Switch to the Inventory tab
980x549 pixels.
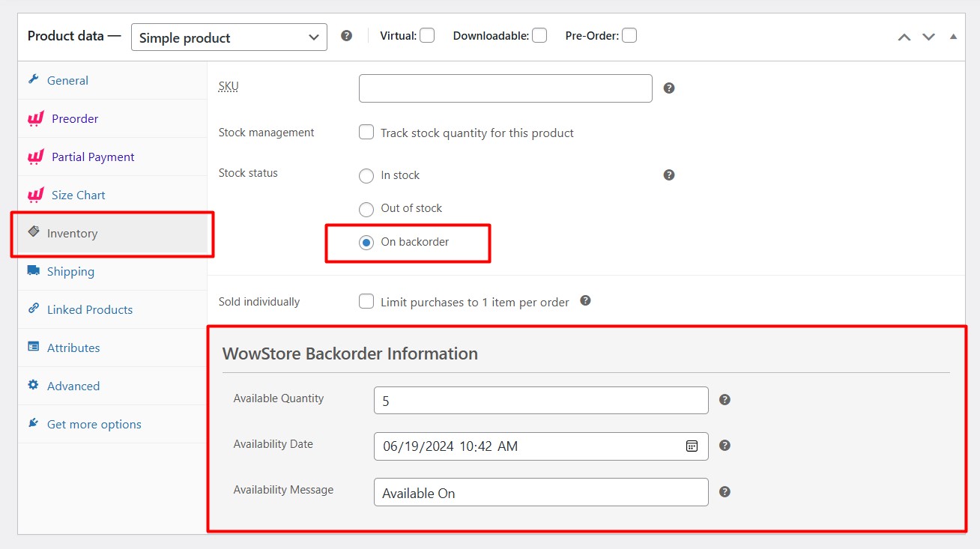coord(71,233)
